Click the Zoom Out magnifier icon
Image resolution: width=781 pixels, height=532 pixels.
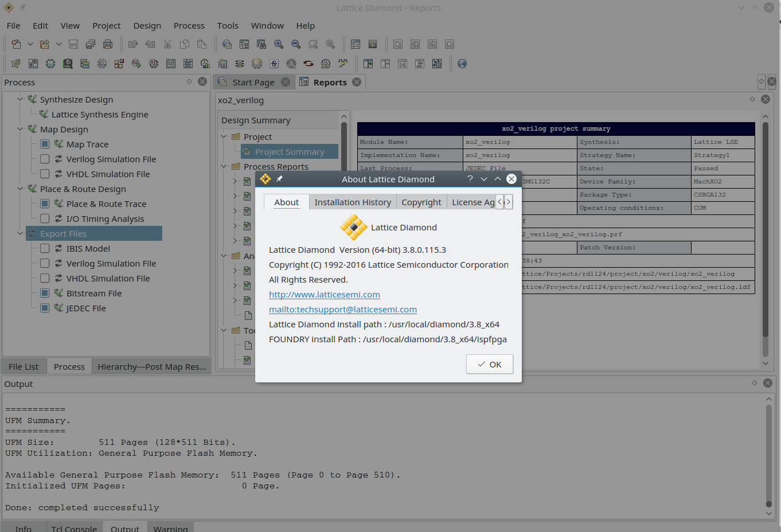pyautogui.click(x=296, y=44)
